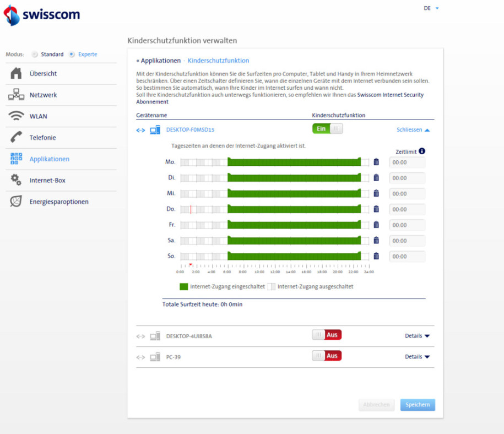504x434 pixels.
Task: Click Tuesday's green time bar
Action: (294, 178)
